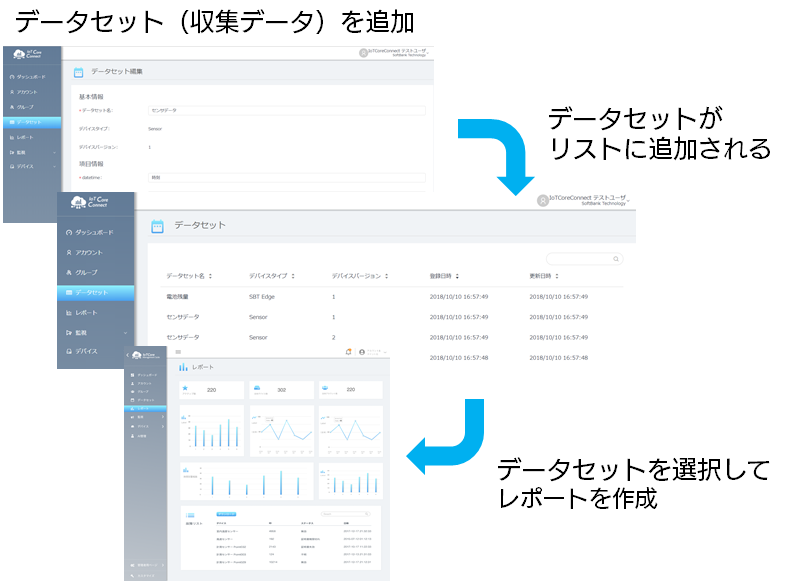Expand デバイス arrow in report window sidebar
Image resolution: width=790 pixels, height=581 pixels.
point(162,426)
